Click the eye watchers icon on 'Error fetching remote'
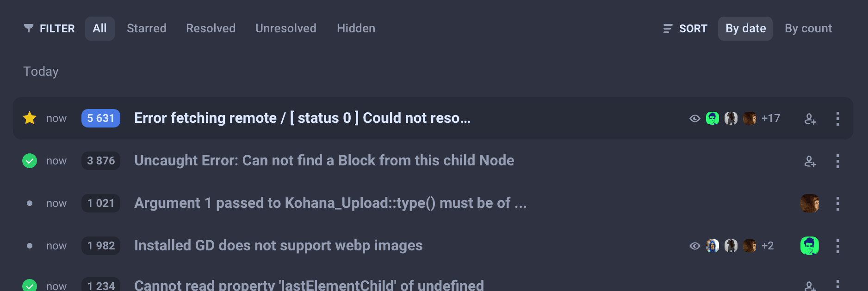 (694, 119)
